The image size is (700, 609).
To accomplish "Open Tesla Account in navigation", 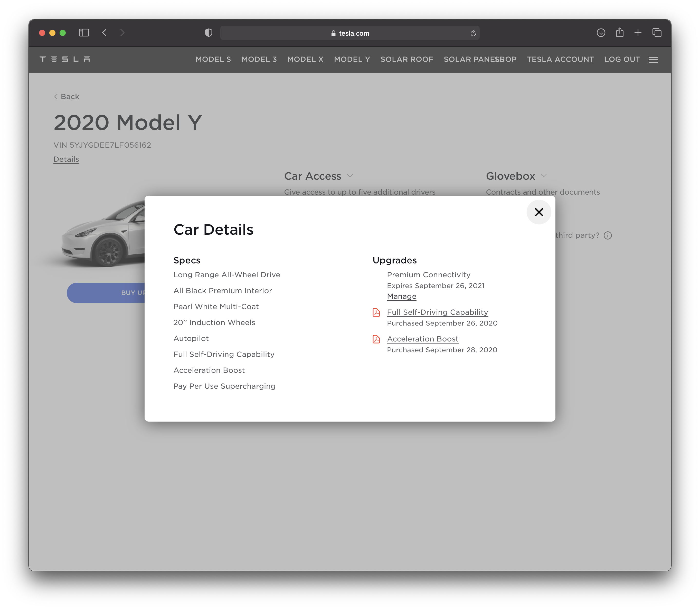I will click(560, 60).
